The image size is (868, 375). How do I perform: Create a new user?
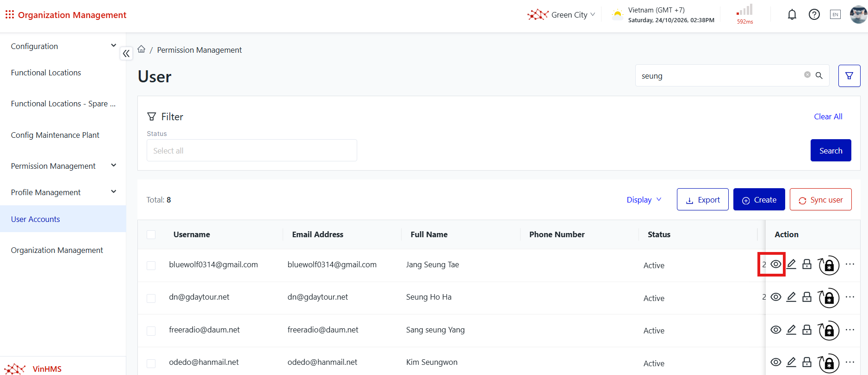[759, 199]
